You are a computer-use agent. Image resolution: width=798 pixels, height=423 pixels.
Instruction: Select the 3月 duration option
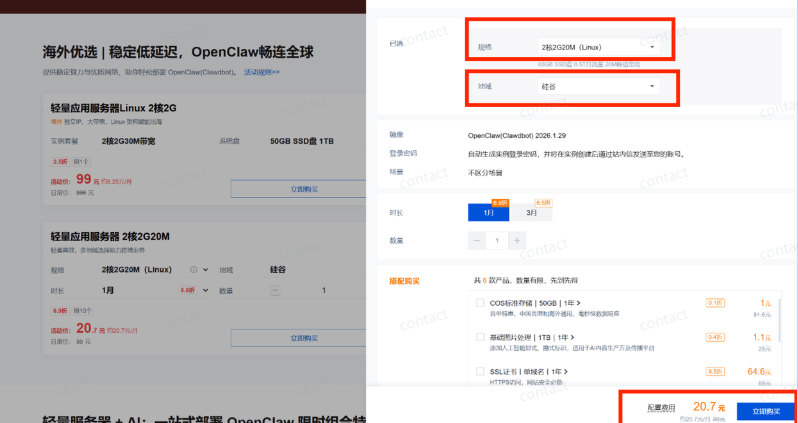click(x=531, y=213)
